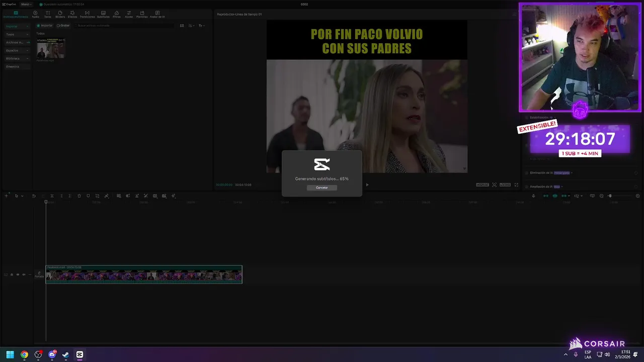Click the microphone voiceover icon

533,196
